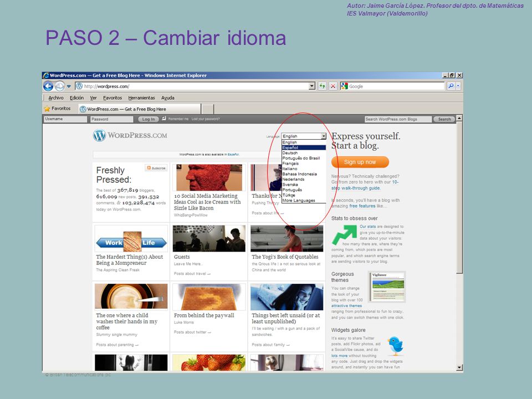Click the free features link
532x399 pixels.
(x=362, y=206)
